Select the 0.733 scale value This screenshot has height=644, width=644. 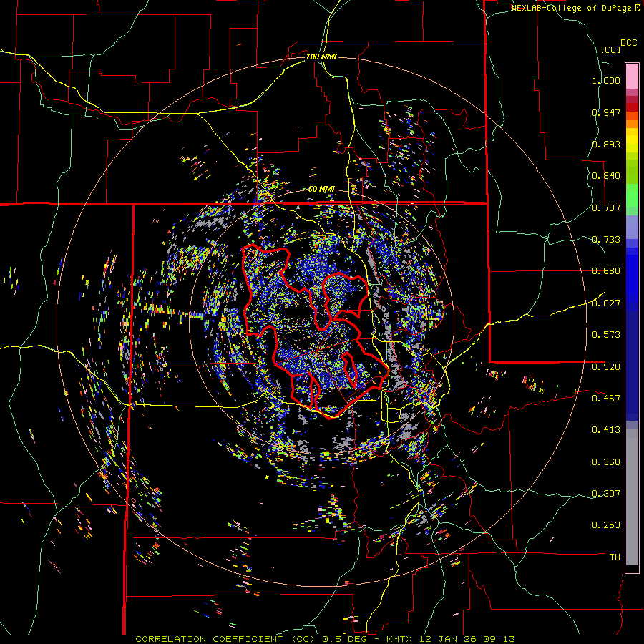(606, 240)
